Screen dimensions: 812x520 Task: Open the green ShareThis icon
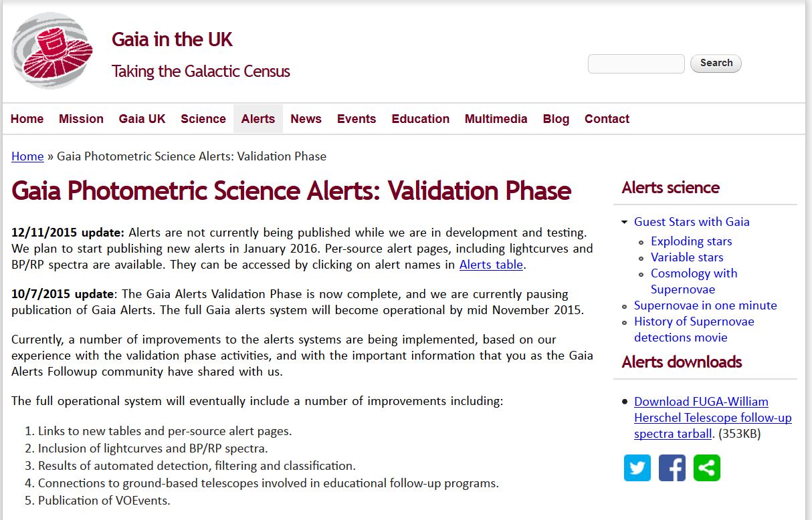point(707,468)
